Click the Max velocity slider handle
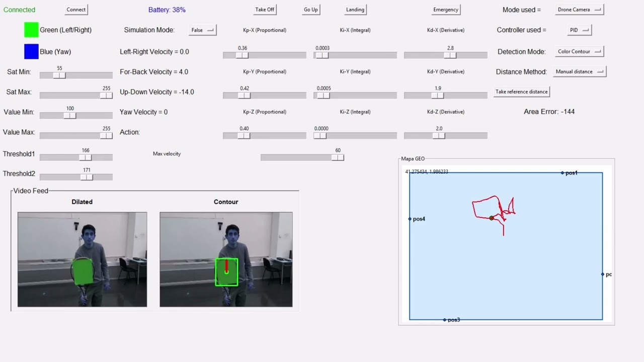 point(338,158)
